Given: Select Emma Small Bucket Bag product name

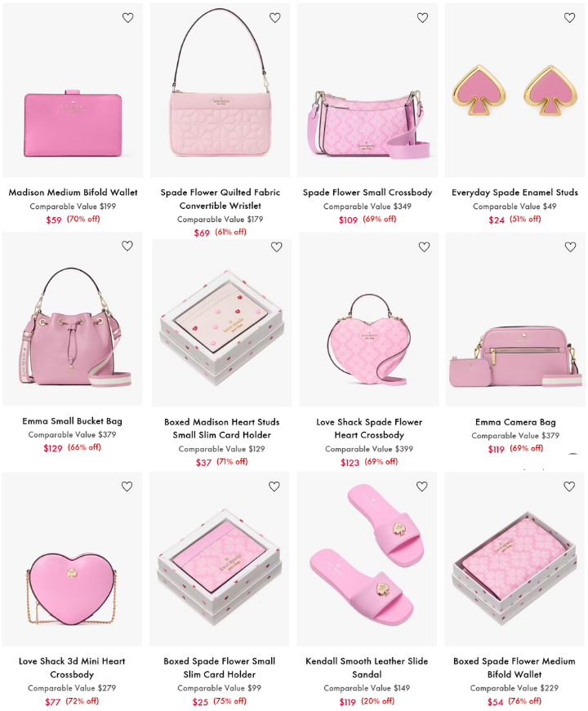Looking at the screenshot, I should click(72, 421).
